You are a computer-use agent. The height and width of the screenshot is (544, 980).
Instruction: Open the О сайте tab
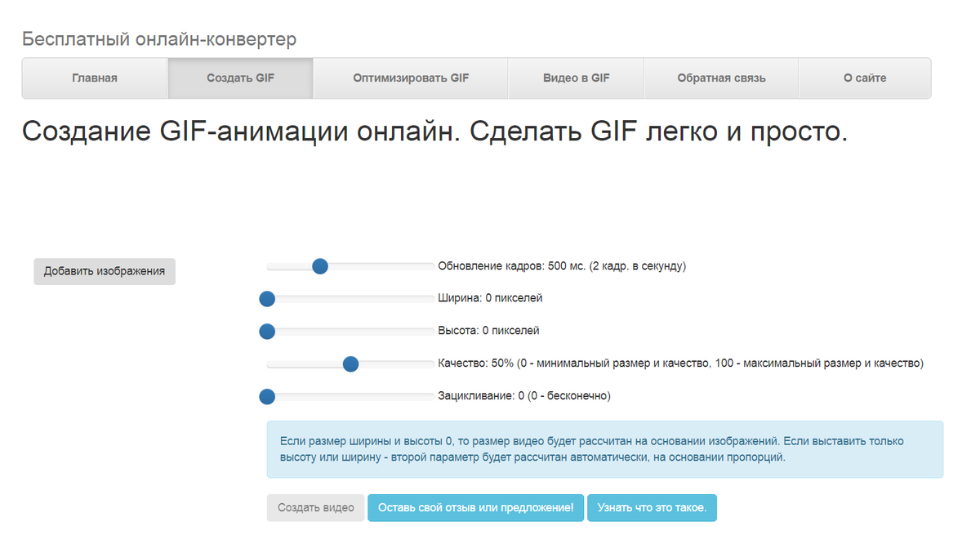(864, 78)
